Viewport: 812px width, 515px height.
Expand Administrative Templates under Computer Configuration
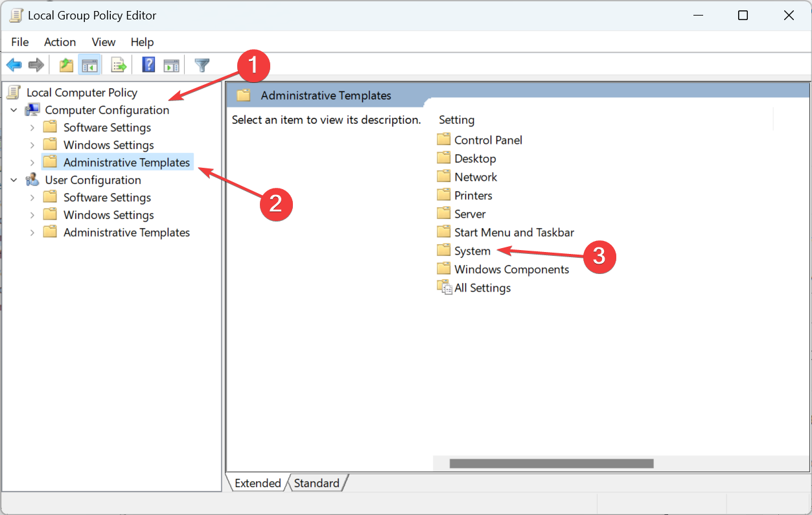32,163
